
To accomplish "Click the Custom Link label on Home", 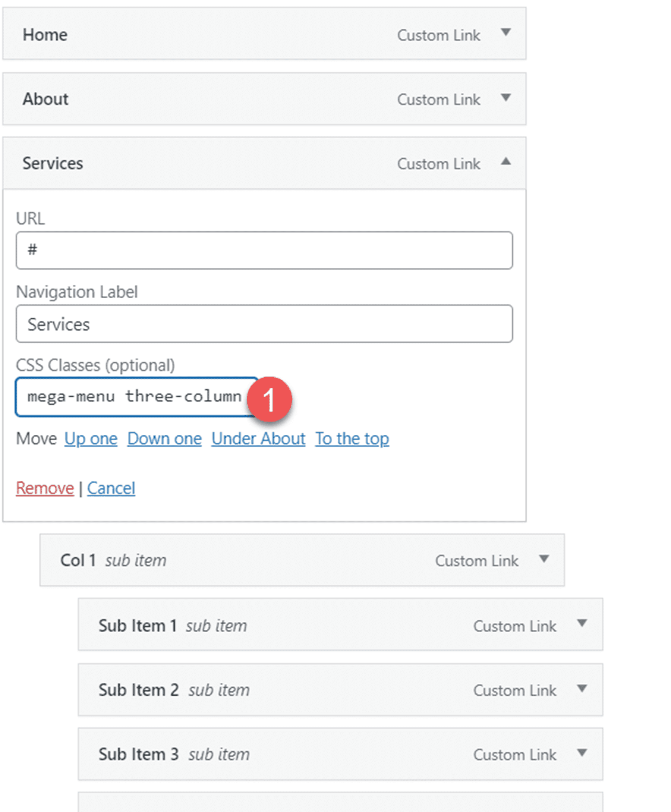I will pyautogui.click(x=439, y=35).
